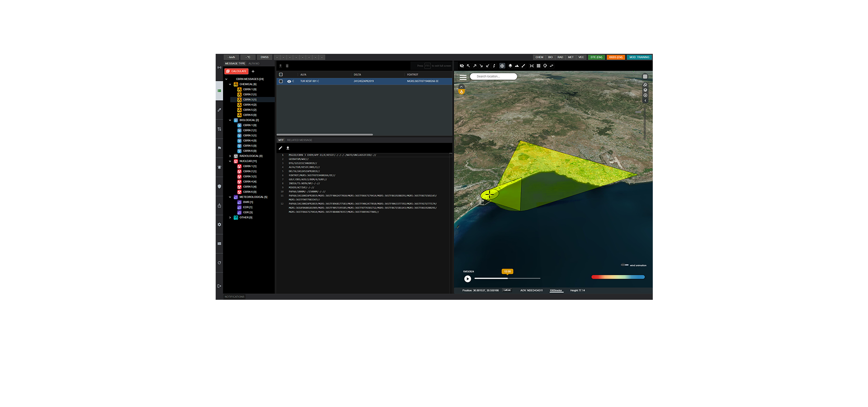Edit the MTF message with the pencil icon

click(280, 148)
